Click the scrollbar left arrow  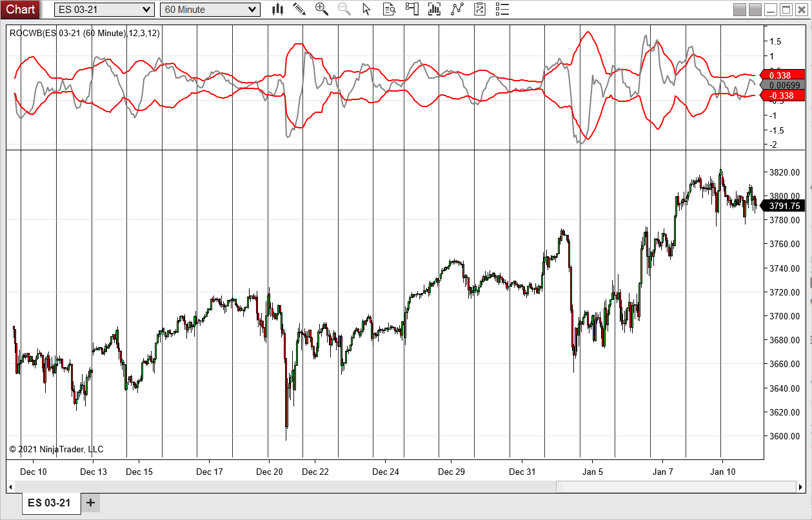point(11,486)
